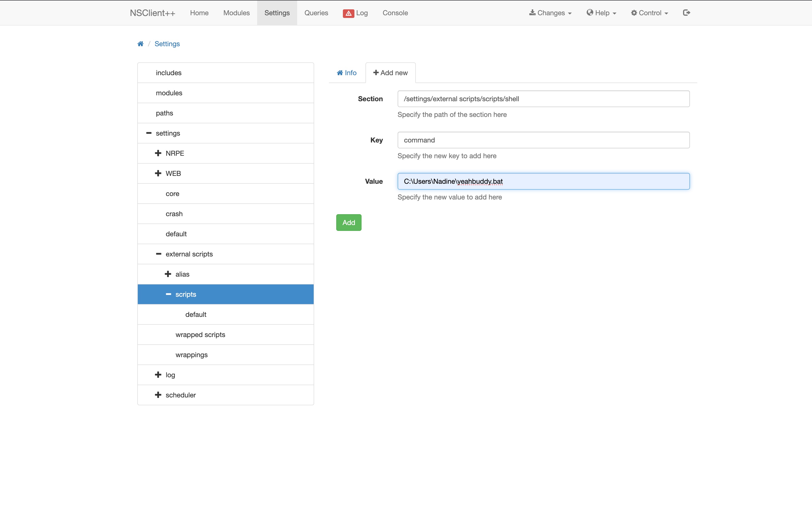812x506 pixels.
Task: Click the home icon in the breadcrumb
Action: point(140,44)
